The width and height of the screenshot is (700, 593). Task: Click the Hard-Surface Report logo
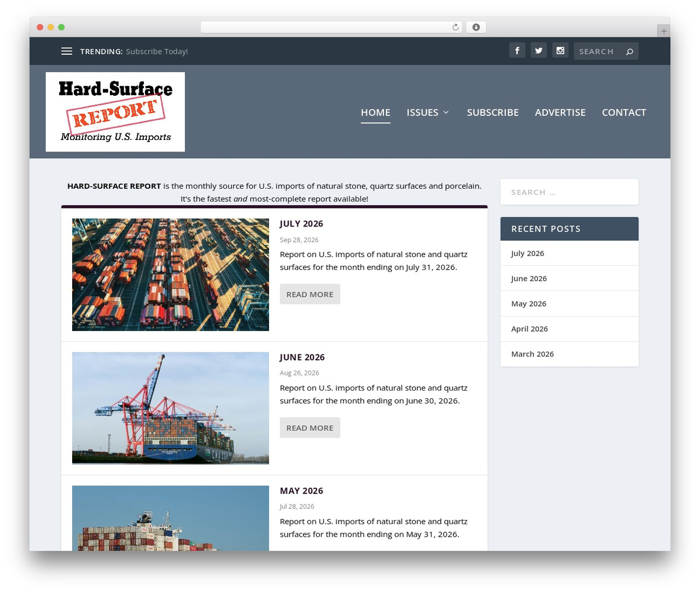tap(115, 112)
